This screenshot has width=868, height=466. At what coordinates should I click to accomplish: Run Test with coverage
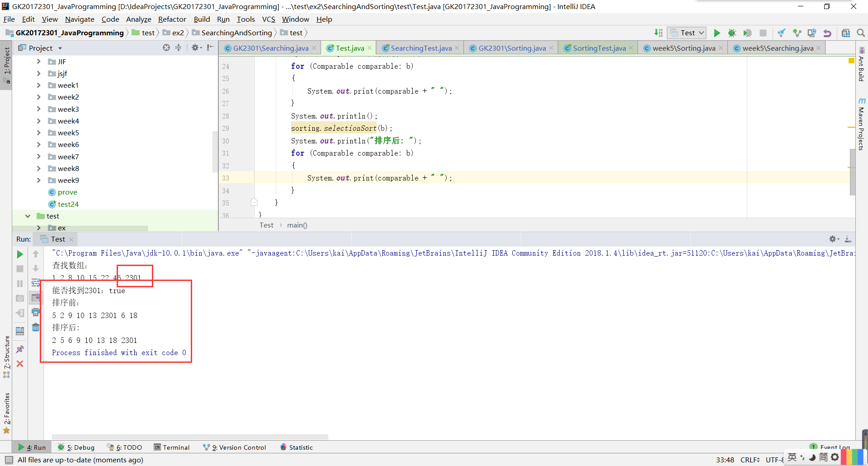(x=747, y=33)
